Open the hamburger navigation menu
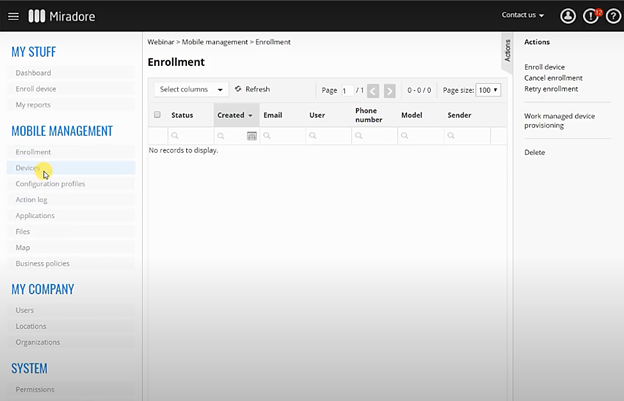Screen dimensions: 624x401 [x=13, y=16]
